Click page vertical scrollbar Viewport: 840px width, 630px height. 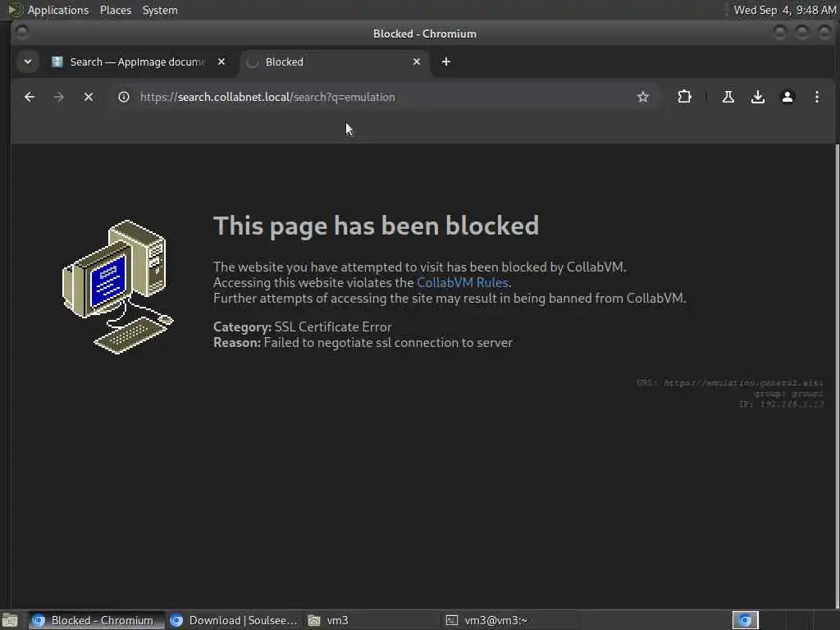837,375
